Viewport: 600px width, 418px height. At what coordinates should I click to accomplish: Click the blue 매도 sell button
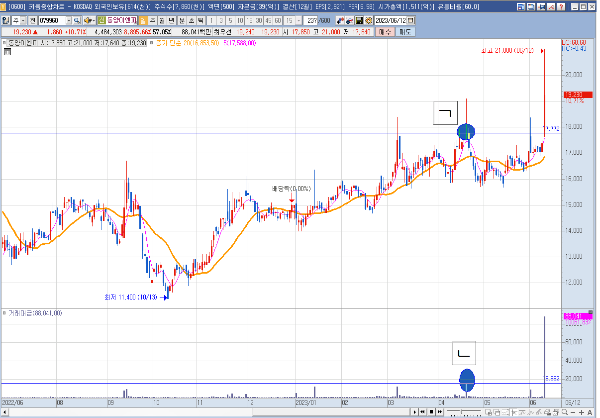pos(404,32)
